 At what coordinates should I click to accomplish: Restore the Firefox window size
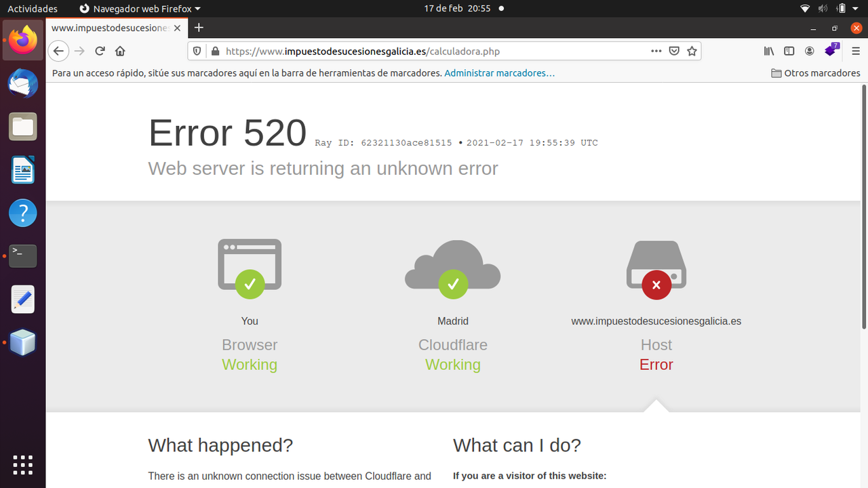point(835,28)
